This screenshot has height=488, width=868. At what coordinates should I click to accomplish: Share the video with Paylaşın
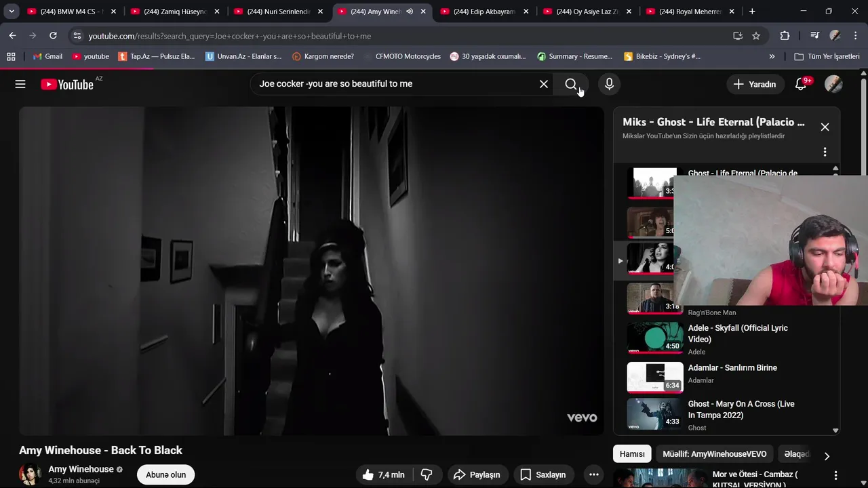477,475
